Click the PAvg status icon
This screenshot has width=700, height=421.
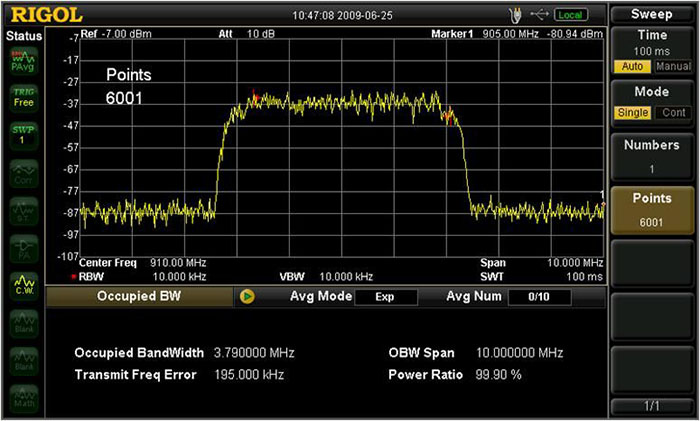point(21,62)
